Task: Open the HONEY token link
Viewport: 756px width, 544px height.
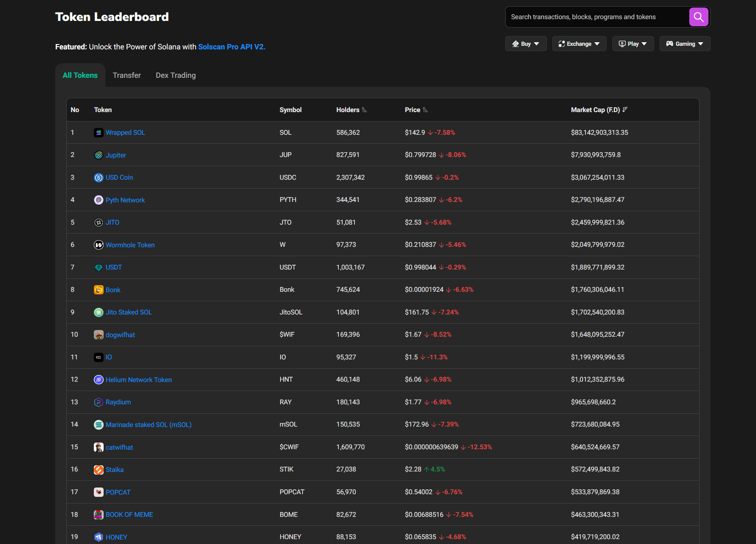Action: pyautogui.click(x=117, y=537)
